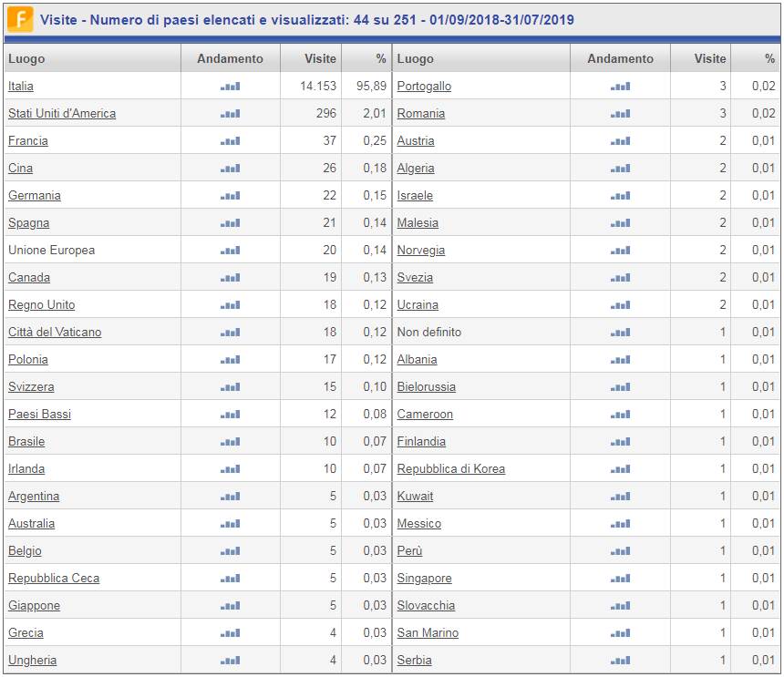The height and width of the screenshot is (677, 784).
Task: Follow the Irlanda link
Action: [x=26, y=468]
